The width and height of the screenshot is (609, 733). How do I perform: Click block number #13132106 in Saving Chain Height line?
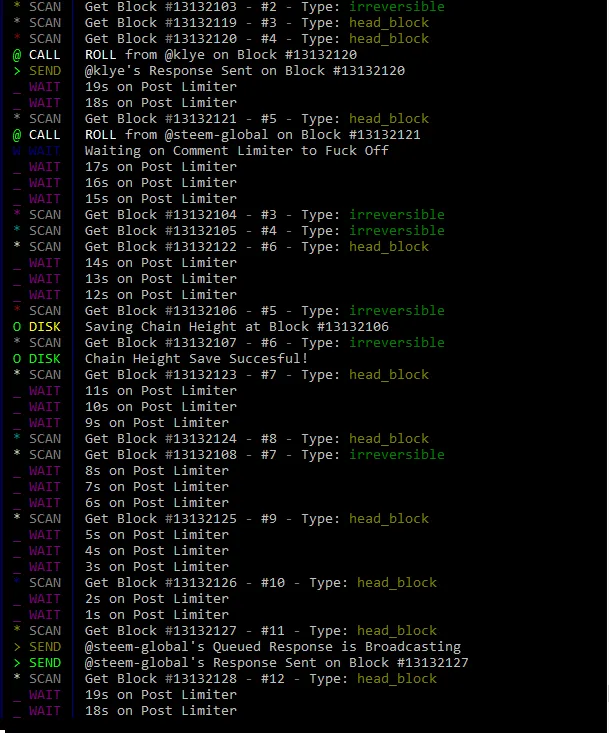(x=353, y=327)
